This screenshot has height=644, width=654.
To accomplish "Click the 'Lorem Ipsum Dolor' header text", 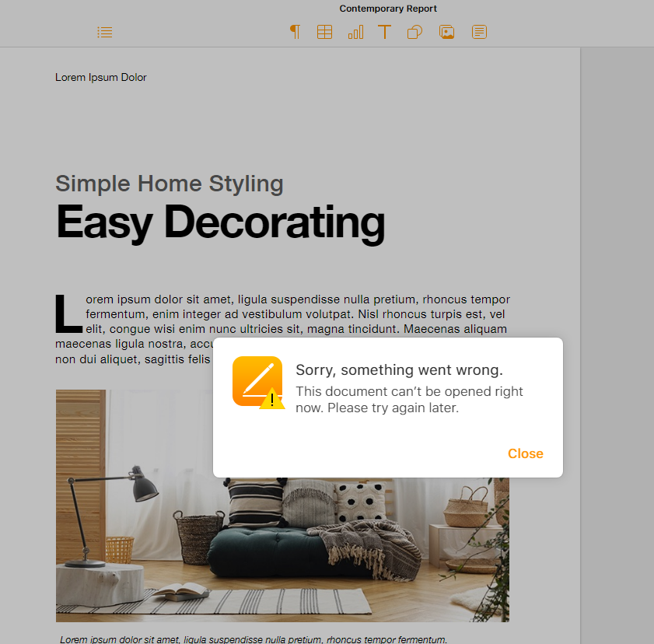I will click(x=101, y=77).
